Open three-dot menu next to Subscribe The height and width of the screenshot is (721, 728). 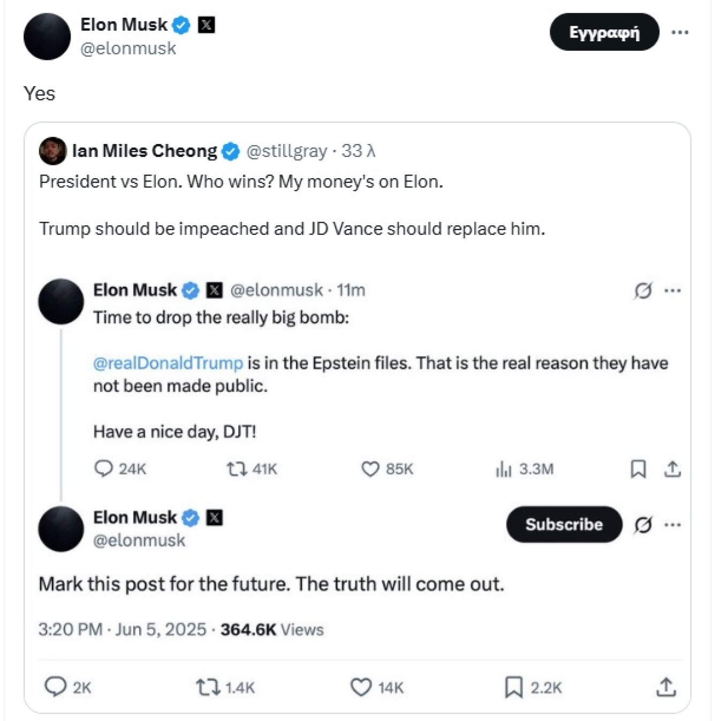(672, 525)
